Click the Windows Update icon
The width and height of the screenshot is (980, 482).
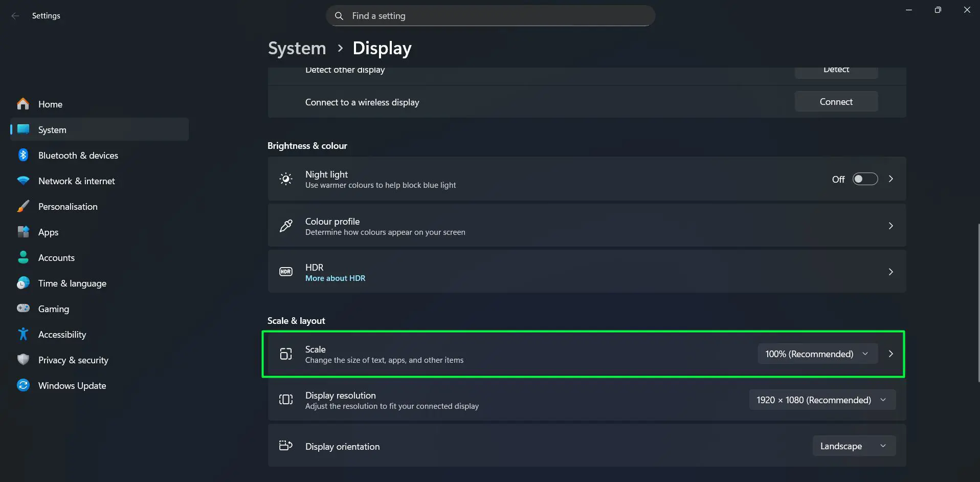tap(23, 385)
